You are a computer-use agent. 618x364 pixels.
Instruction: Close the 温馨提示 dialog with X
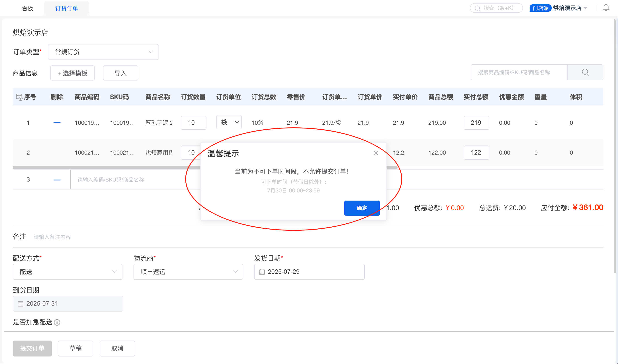point(376,153)
